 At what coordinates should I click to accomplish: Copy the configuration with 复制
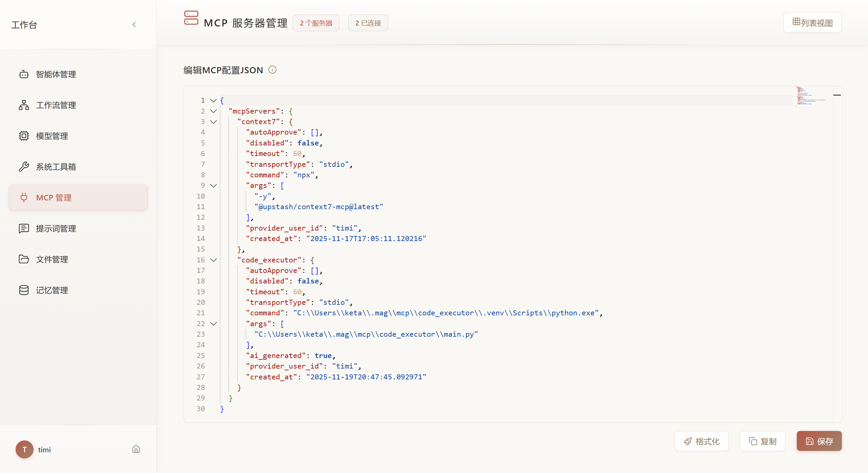(x=762, y=441)
